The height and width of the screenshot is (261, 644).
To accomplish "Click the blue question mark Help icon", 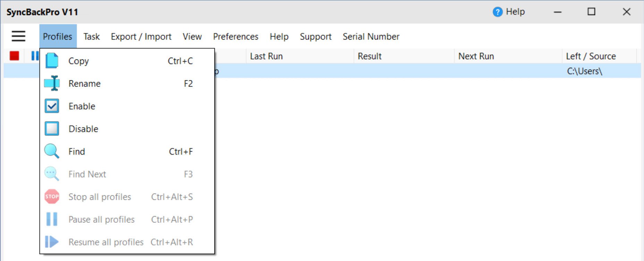I will pos(498,12).
